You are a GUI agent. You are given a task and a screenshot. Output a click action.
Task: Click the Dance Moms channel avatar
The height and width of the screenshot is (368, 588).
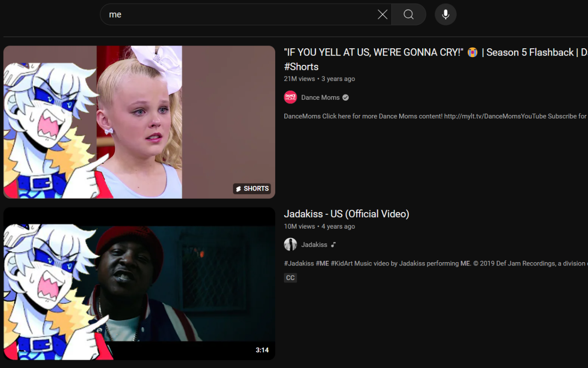point(290,98)
